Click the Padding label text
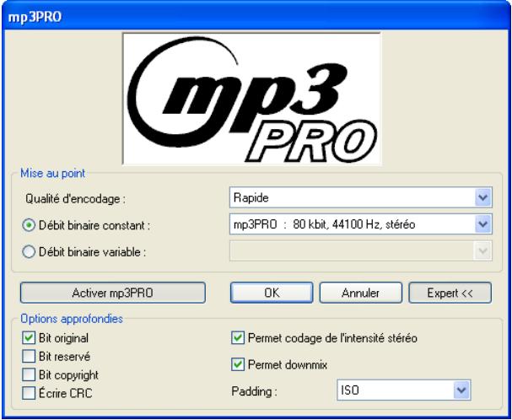Screen dimensions: 512x420 255,391
